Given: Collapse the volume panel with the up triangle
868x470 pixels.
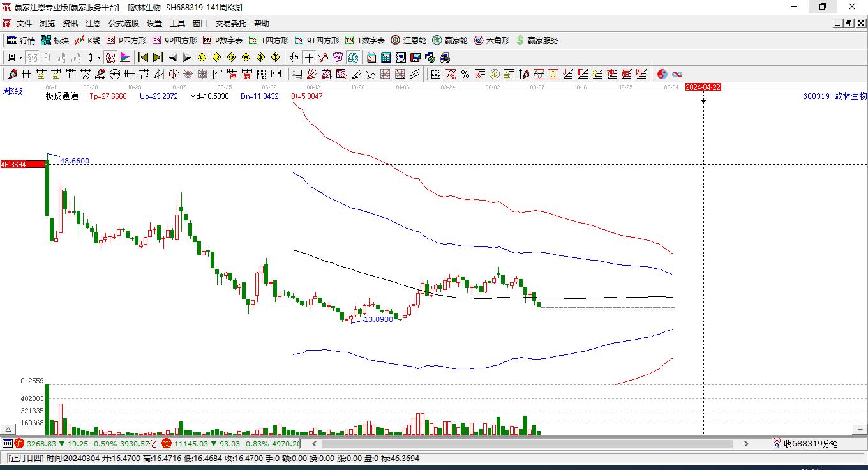Looking at the screenshot, I should 8,429.
